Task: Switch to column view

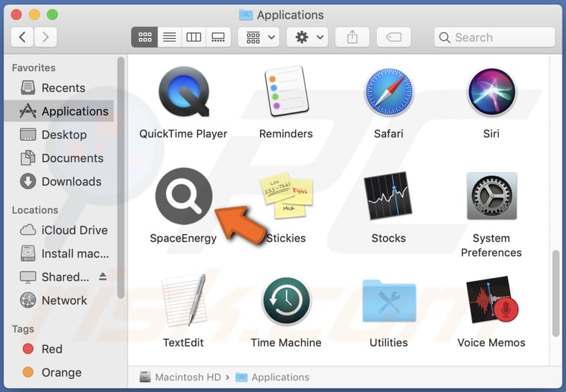Action: click(x=193, y=37)
